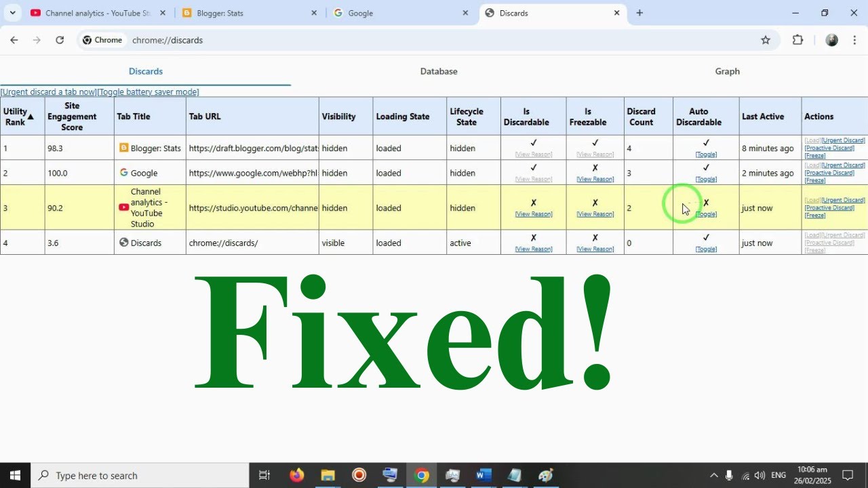
Task: Click the ENG language indicator
Action: [x=778, y=475]
